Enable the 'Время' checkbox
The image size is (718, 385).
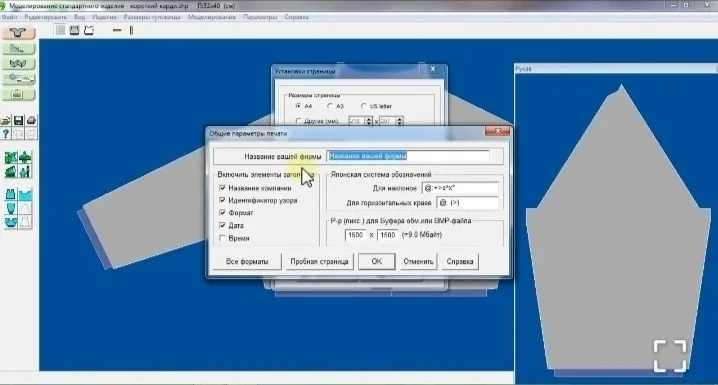point(223,238)
